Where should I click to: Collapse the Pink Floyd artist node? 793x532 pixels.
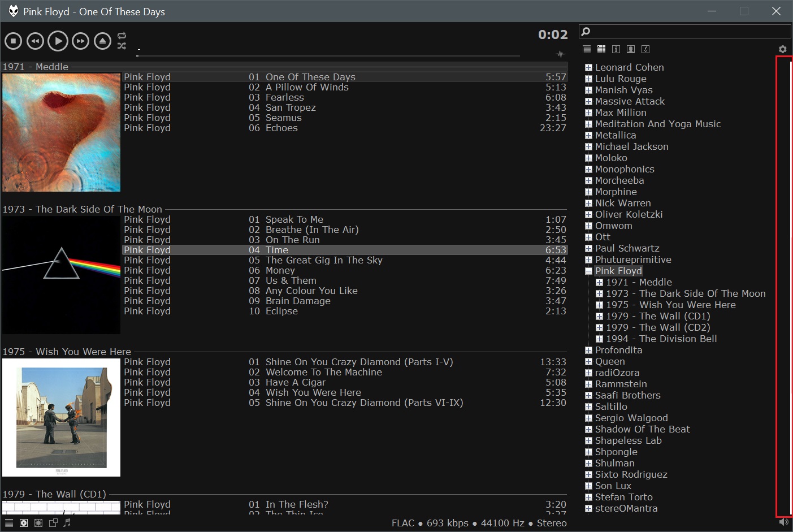click(588, 271)
